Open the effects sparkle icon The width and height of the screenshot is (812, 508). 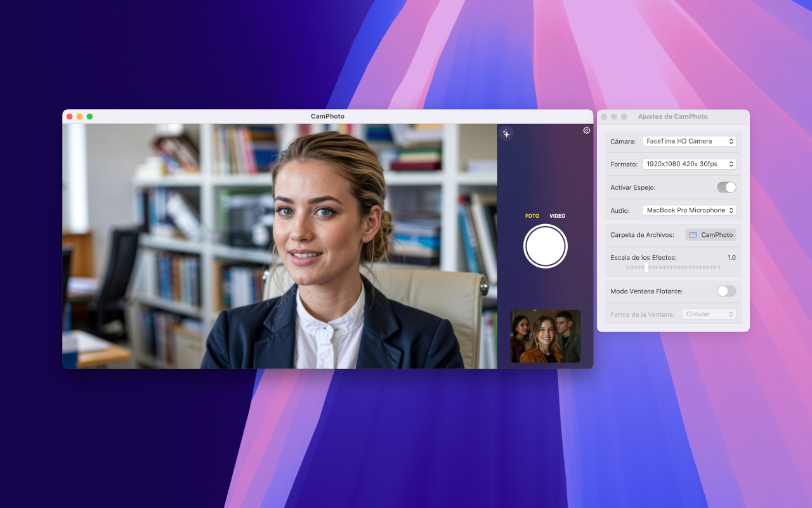point(506,133)
